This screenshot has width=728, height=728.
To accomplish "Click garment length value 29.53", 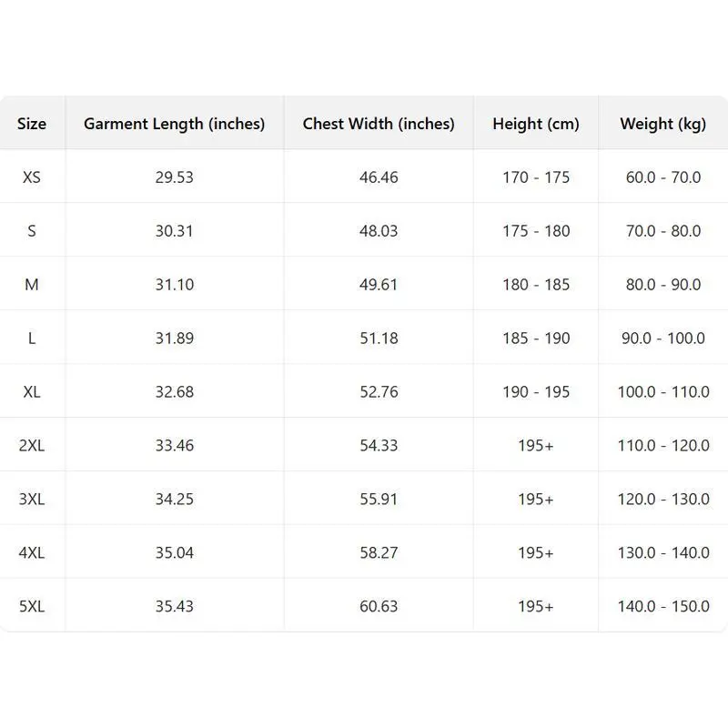I will point(174,177).
